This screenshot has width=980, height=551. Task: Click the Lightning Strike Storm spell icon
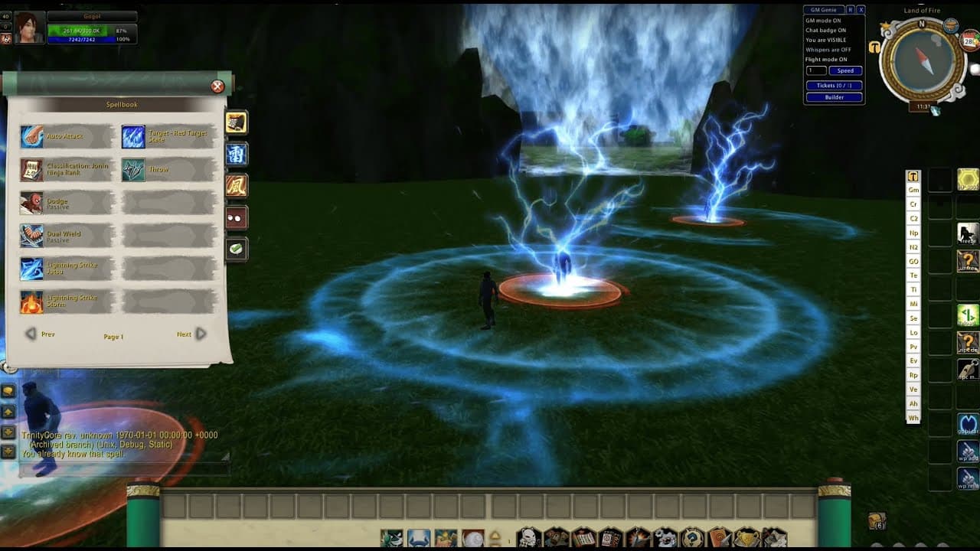32,302
